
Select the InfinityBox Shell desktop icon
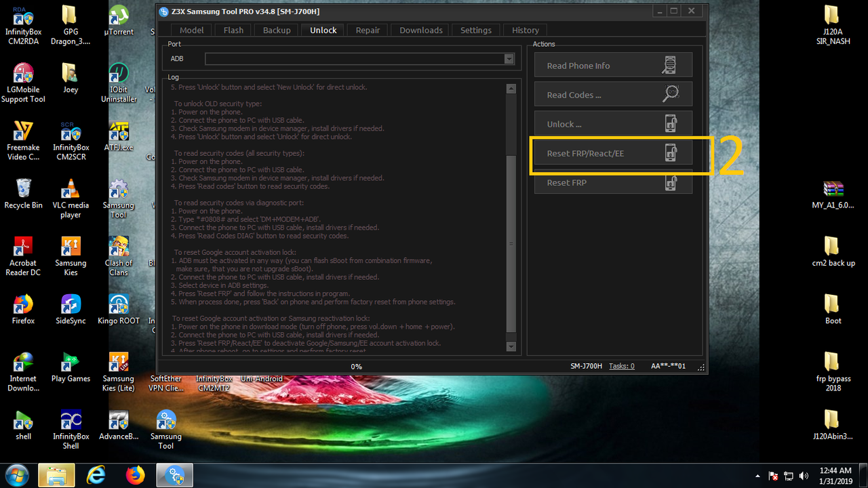click(x=71, y=429)
